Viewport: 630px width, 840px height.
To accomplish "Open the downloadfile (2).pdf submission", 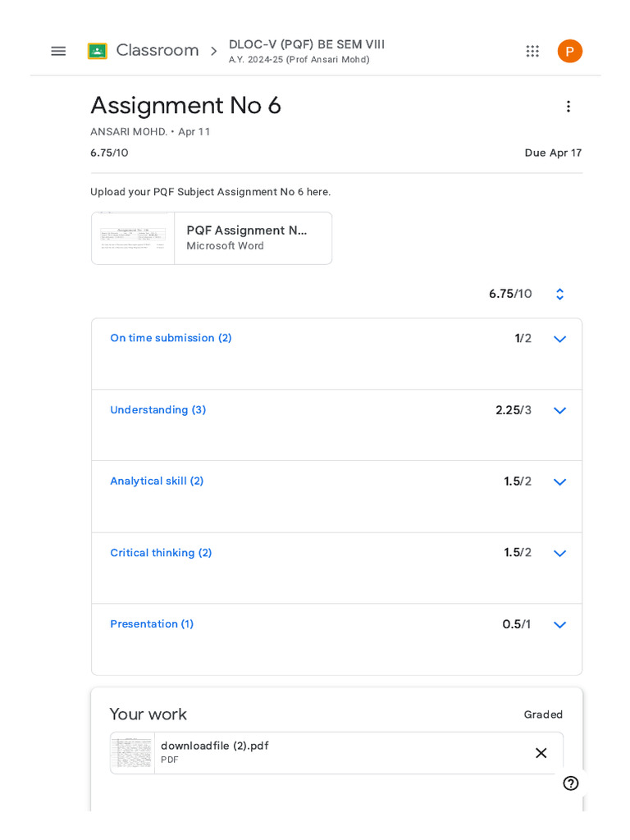I will coord(215,746).
